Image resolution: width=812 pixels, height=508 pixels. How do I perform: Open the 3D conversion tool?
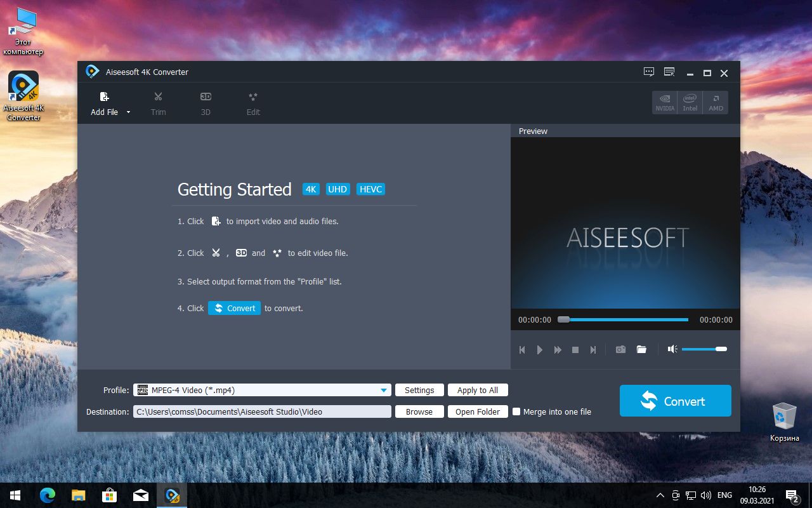click(x=205, y=102)
